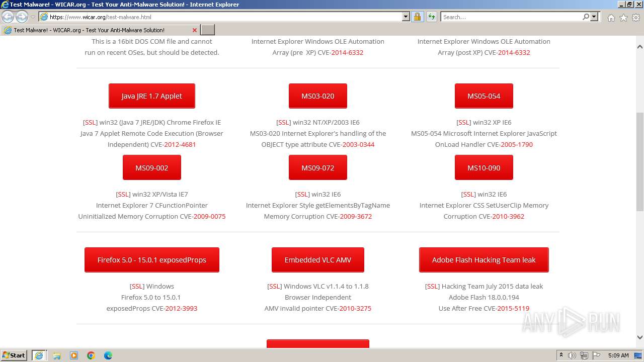Click the Embedded VLC AMV button

(318, 260)
